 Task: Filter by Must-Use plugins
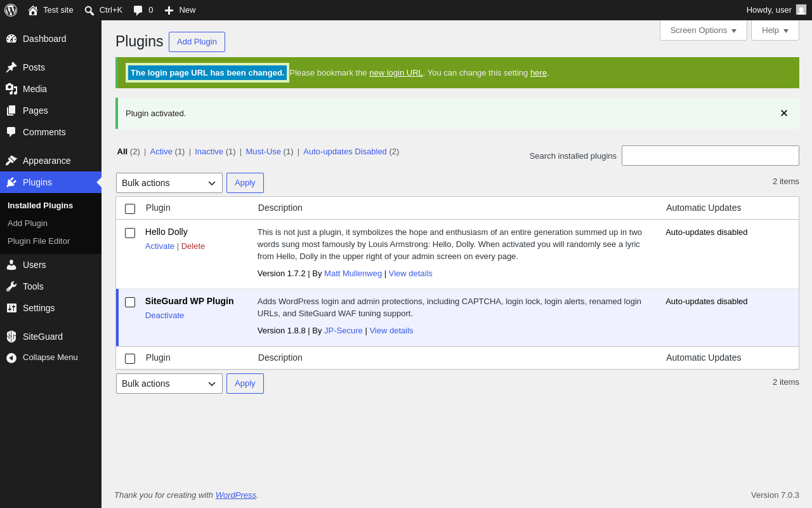click(x=263, y=151)
